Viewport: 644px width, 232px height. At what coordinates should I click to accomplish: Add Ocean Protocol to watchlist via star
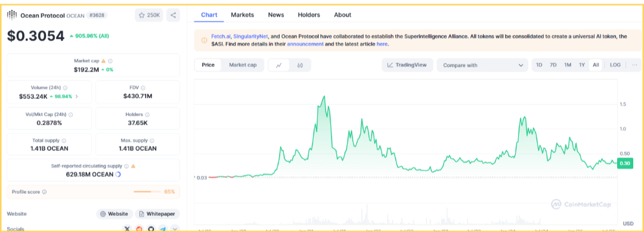click(149, 15)
